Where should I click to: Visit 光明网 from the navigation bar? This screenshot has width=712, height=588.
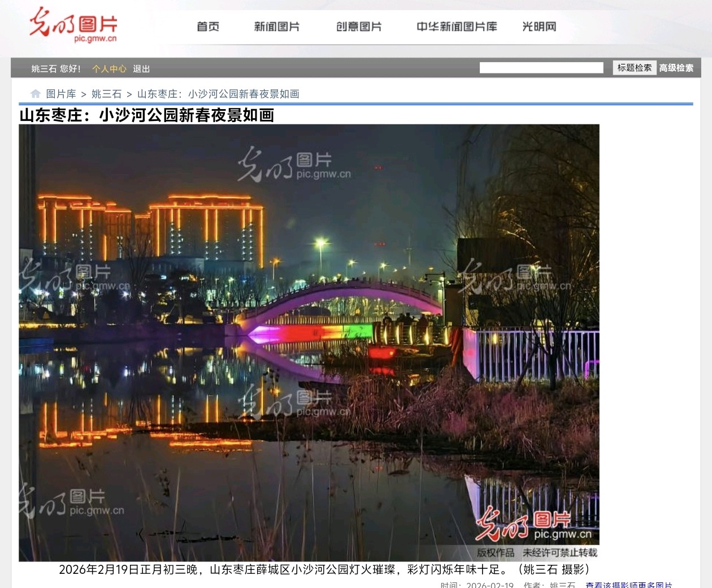(539, 27)
